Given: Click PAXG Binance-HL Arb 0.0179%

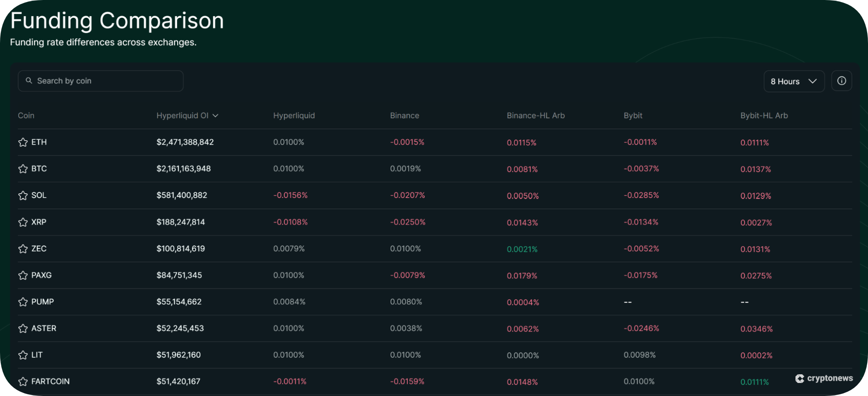Looking at the screenshot, I should 522,275.
